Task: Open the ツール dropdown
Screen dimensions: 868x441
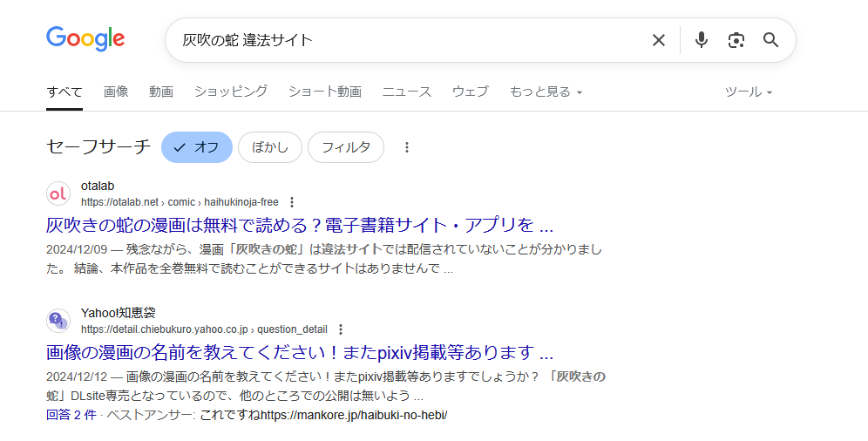Action: (x=749, y=92)
